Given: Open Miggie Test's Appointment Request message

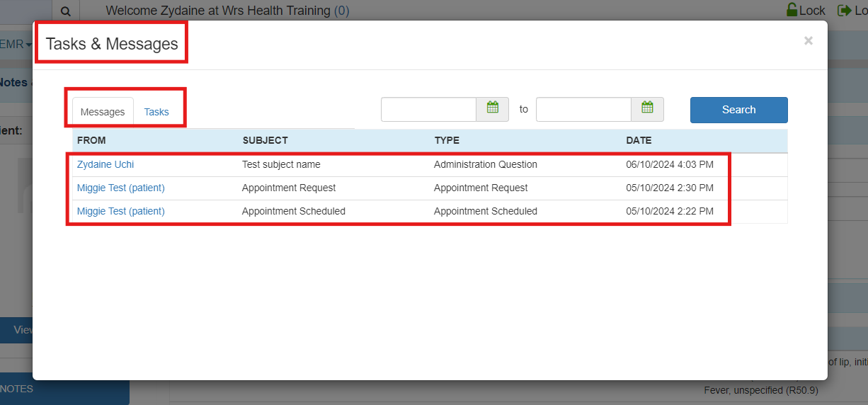Looking at the screenshot, I should [x=120, y=188].
